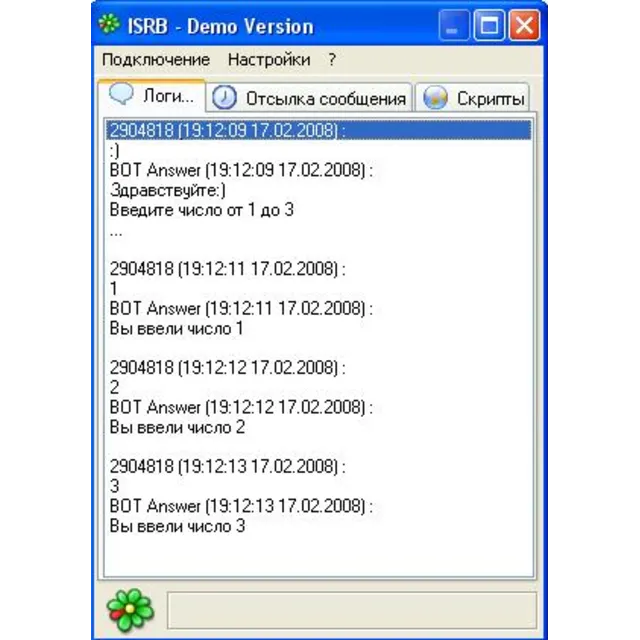Close the ISRB Demo Version window
640x640 pixels.
524,26
